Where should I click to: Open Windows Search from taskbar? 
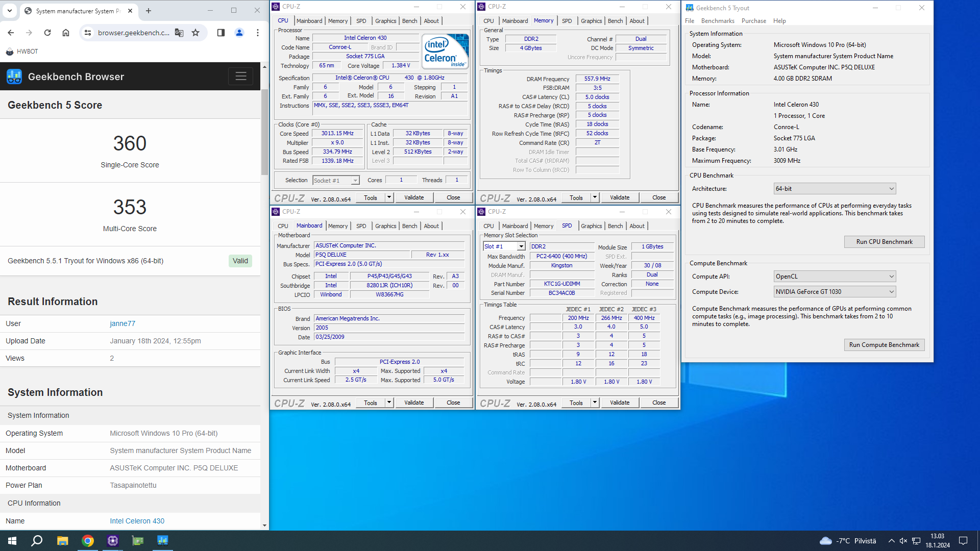pyautogui.click(x=37, y=541)
